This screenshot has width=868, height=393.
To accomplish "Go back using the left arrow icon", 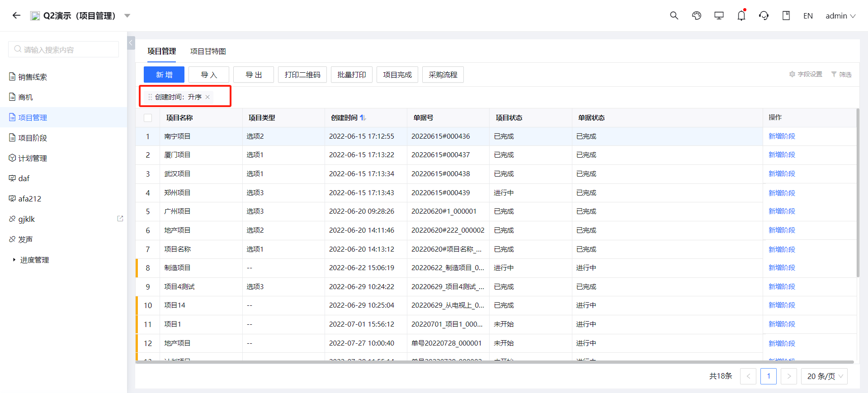I will [x=17, y=15].
